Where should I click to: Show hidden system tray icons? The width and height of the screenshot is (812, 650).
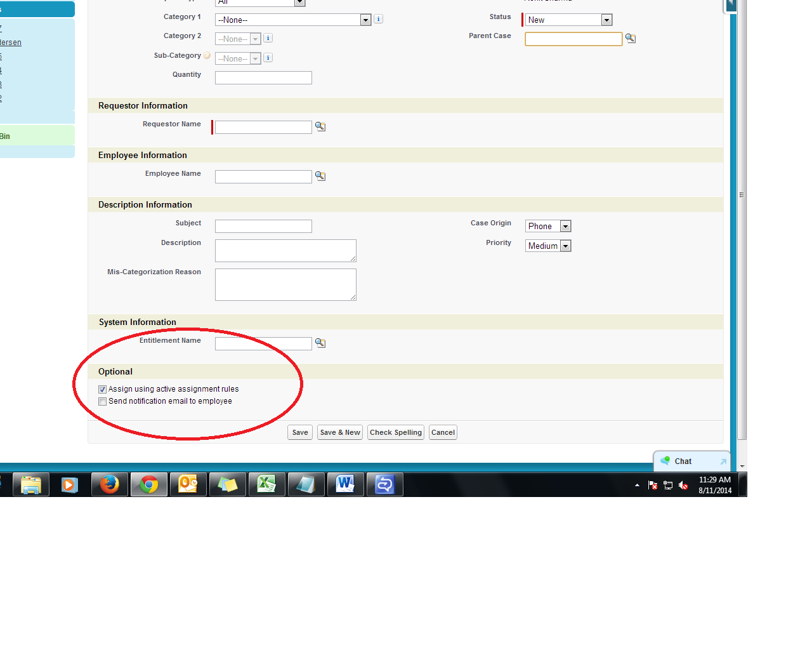click(637, 485)
